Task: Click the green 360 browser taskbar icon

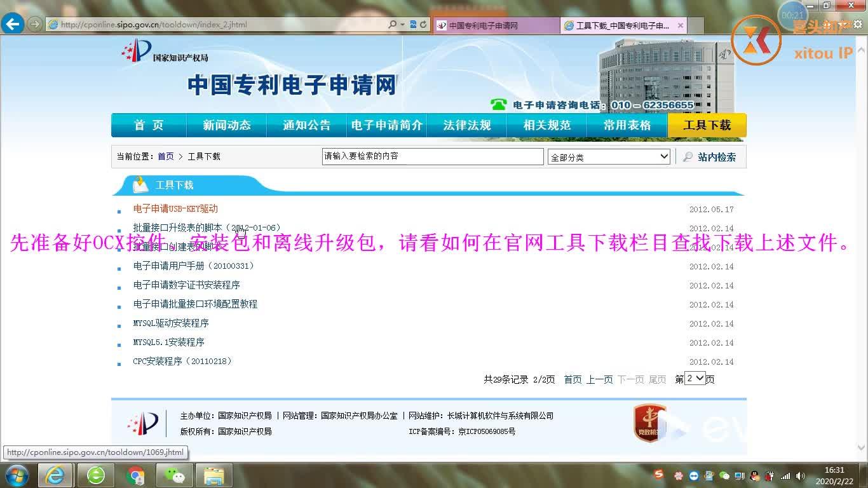Action: (x=96, y=475)
